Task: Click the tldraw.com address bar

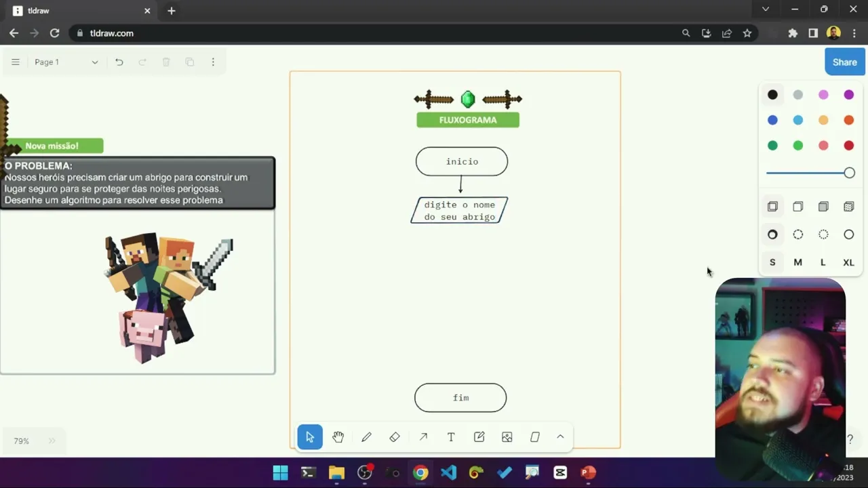Action: click(380, 33)
